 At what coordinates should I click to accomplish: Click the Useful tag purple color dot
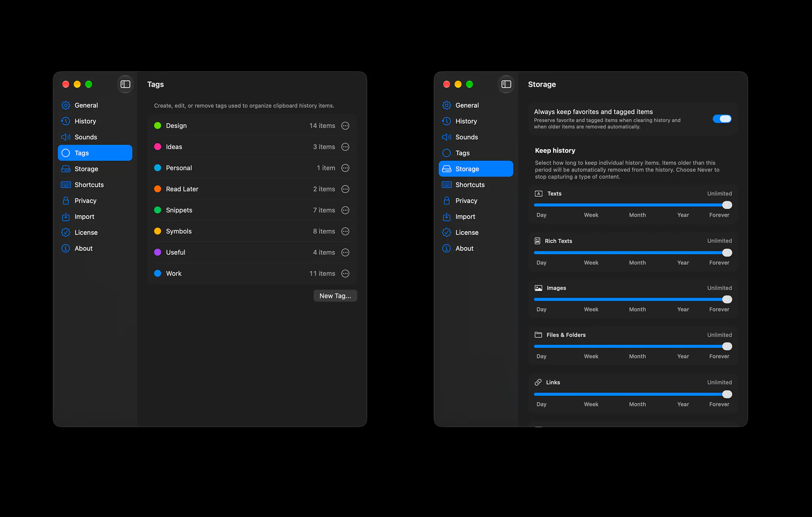pyautogui.click(x=158, y=252)
